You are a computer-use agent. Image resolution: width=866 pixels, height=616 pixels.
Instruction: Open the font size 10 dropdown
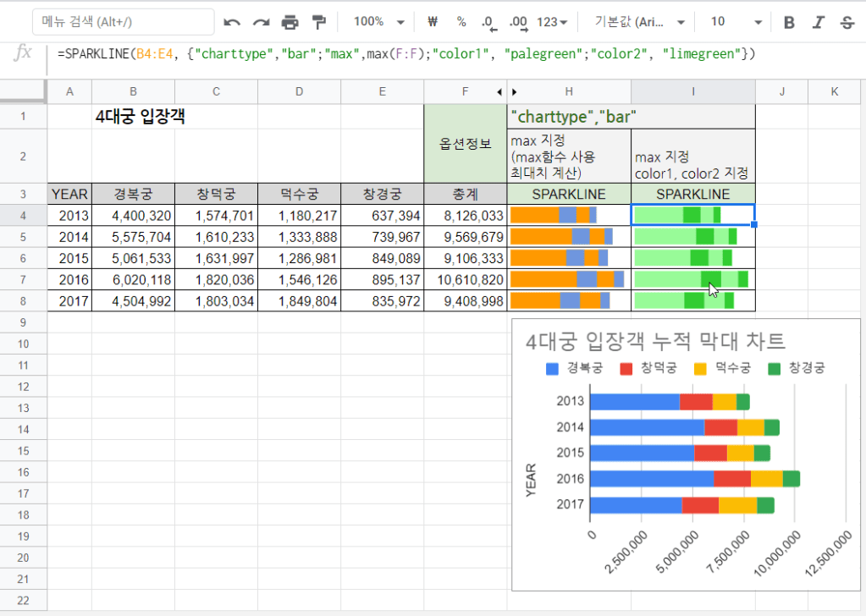pyautogui.click(x=736, y=22)
